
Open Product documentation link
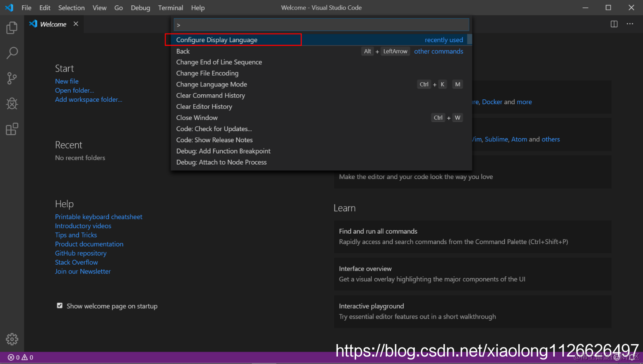pyautogui.click(x=89, y=244)
